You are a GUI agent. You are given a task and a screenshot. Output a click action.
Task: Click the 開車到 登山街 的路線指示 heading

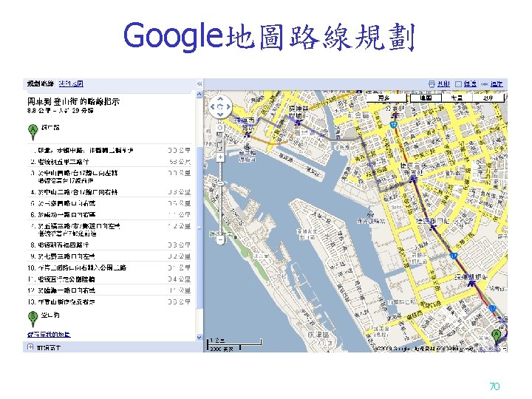pyautogui.click(x=73, y=101)
